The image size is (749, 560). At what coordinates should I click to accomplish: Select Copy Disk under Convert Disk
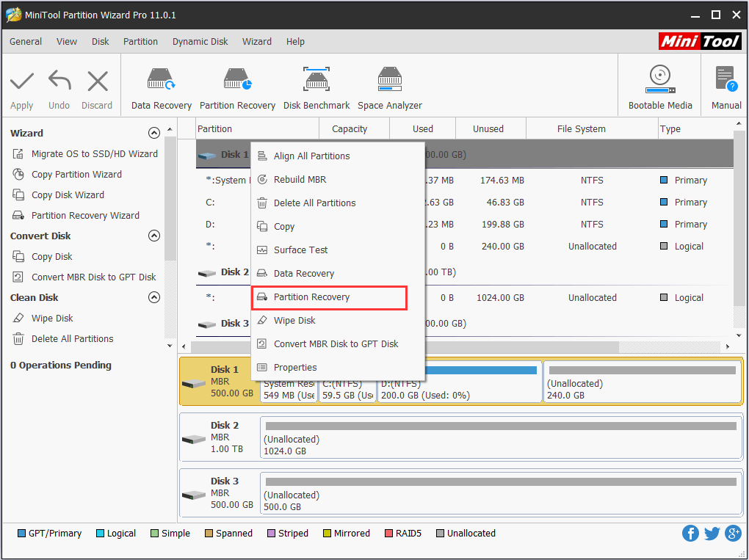(43, 256)
